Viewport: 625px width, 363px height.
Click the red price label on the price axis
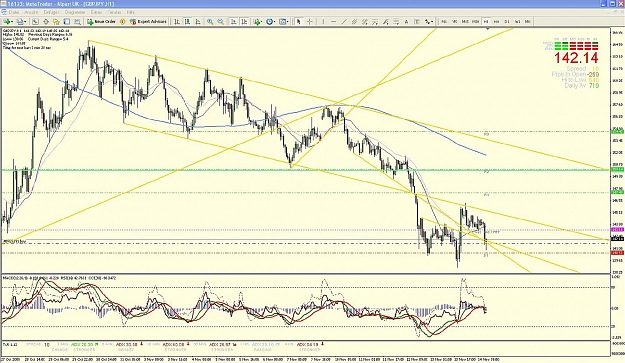coord(617,253)
